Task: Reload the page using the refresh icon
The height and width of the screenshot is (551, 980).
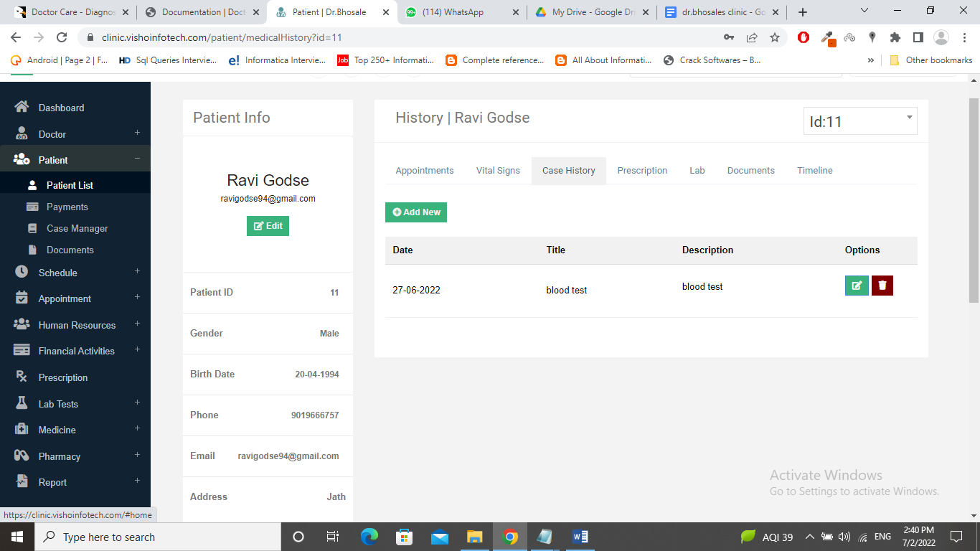Action: pyautogui.click(x=62, y=37)
